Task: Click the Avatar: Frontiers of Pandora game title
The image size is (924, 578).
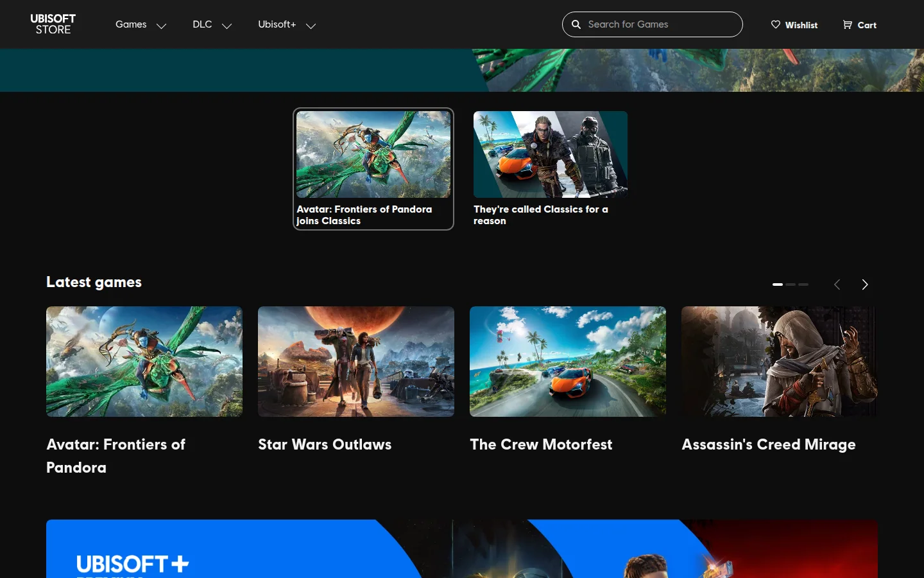Action: [x=116, y=456]
